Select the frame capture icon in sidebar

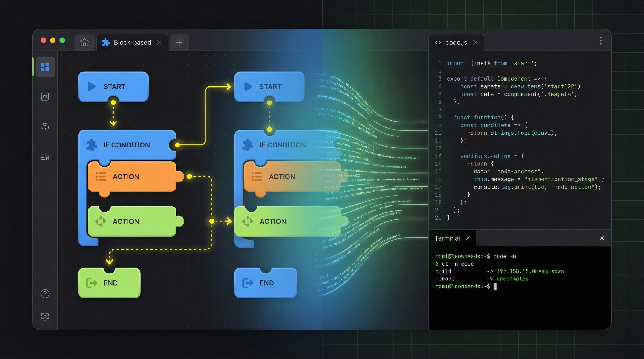point(45,97)
